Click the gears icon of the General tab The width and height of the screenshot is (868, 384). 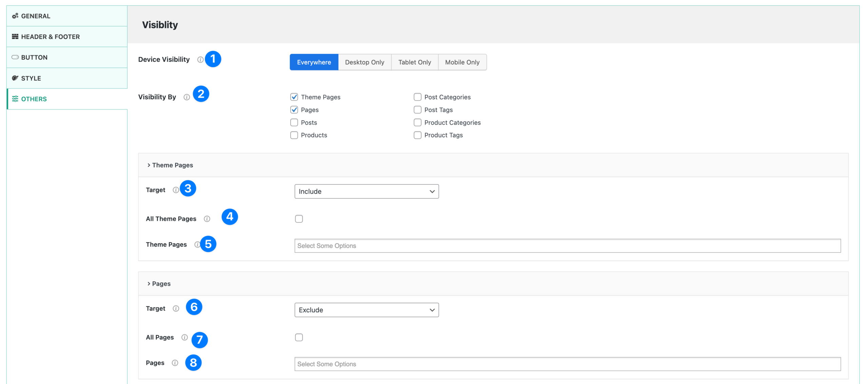(15, 16)
